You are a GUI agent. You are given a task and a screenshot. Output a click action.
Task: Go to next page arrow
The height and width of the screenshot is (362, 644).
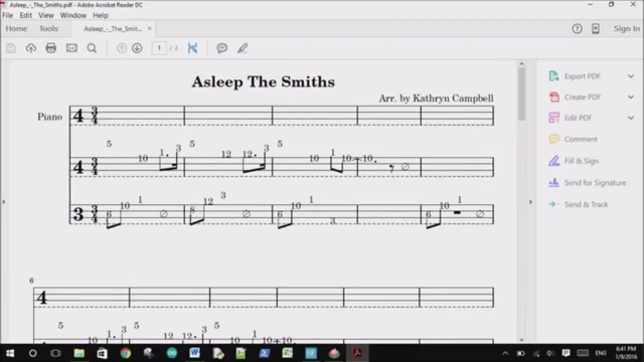click(x=137, y=48)
